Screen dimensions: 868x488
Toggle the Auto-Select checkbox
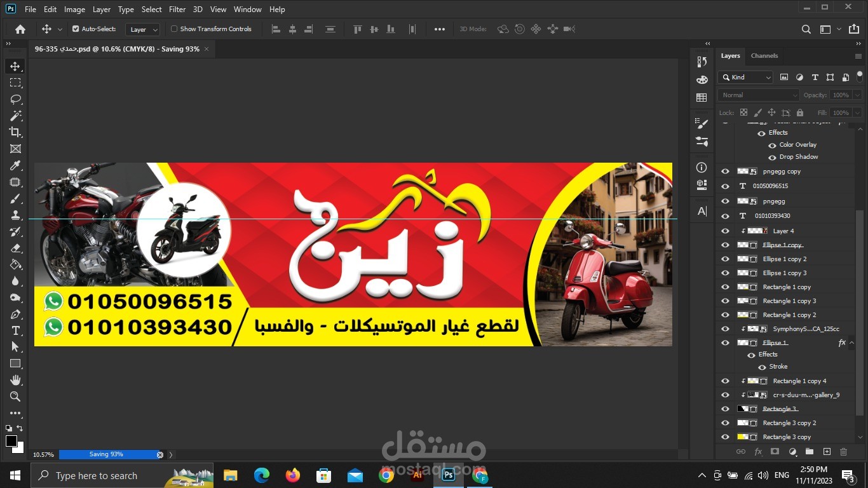tap(76, 29)
